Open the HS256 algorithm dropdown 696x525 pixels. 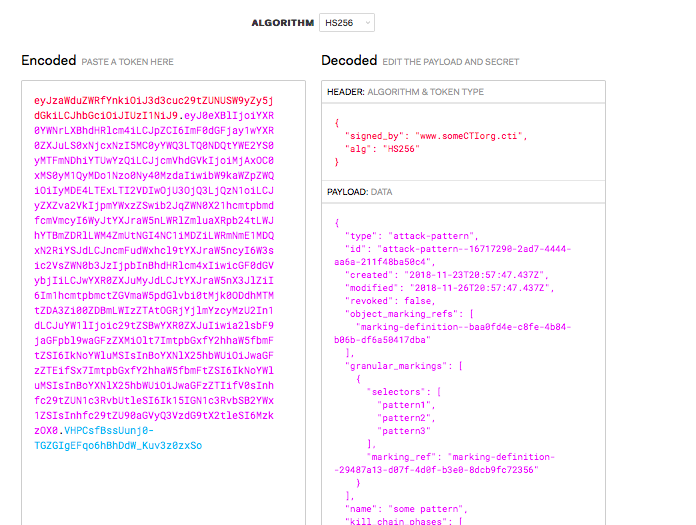(x=347, y=23)
